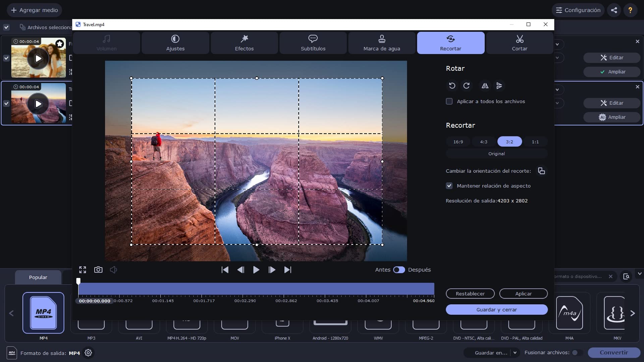Click the Aplicar button

[523, 294]
